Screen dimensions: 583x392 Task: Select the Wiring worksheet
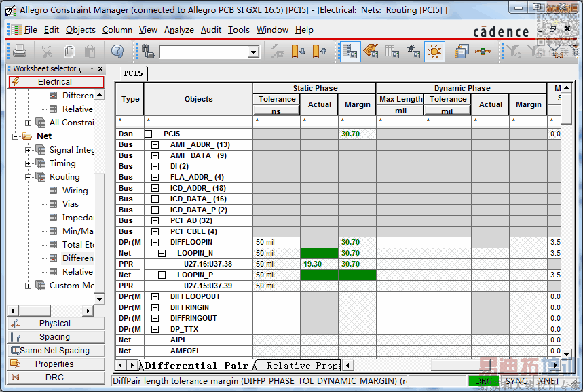click(x=75, y=191)
